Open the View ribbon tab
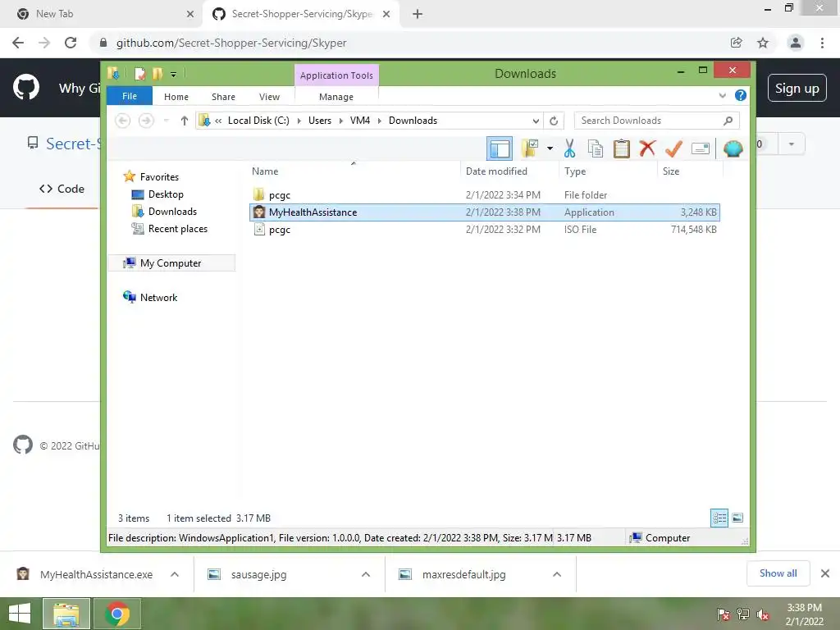This screenshot has height=630, width=840. coord(269,97)
